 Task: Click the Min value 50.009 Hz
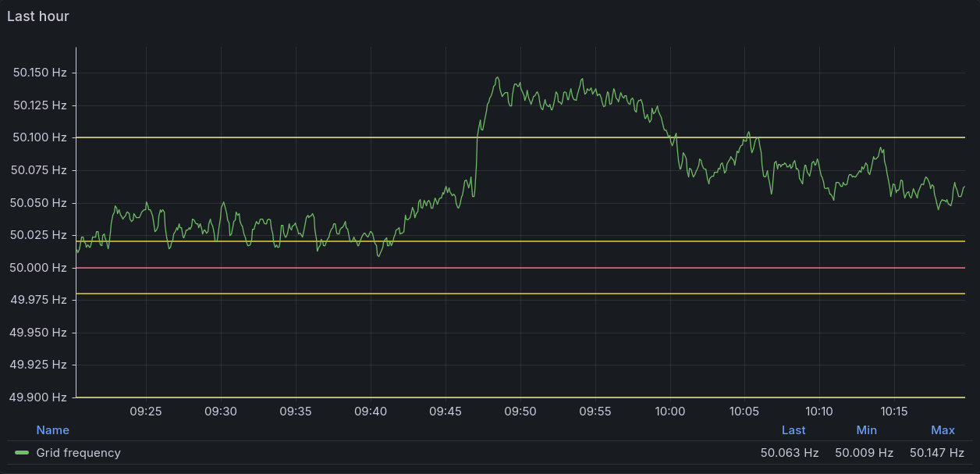coord(864,453)
